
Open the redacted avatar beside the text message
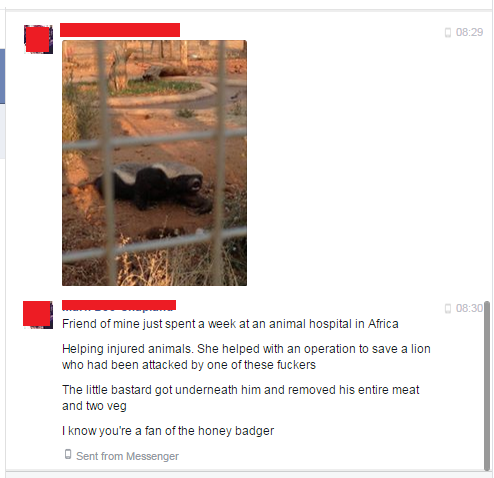pyautogui.click(x=38, y=315)
